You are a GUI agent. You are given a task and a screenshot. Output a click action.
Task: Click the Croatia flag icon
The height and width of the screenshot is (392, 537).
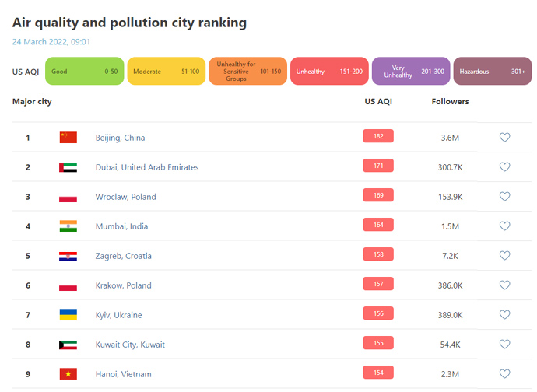tap(68, 256)
